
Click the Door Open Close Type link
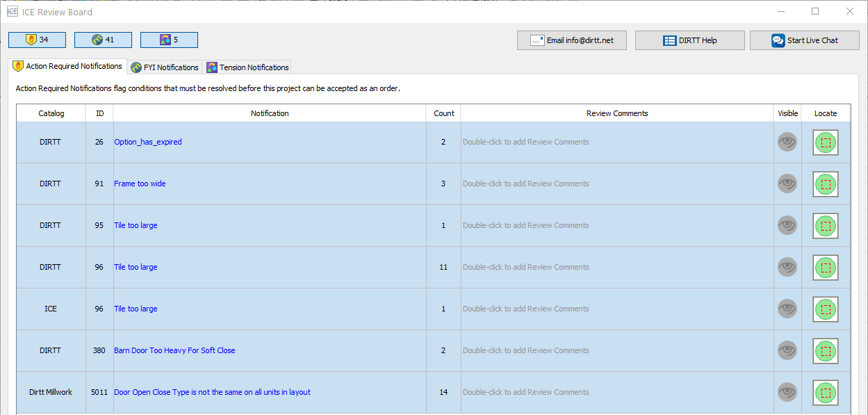click(x=212, y=392)
